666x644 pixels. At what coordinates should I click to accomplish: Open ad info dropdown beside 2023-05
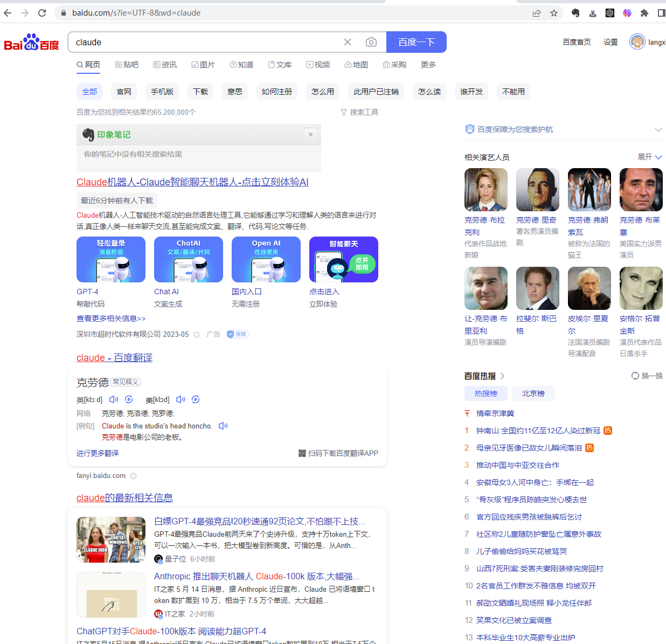click(197, 335)
